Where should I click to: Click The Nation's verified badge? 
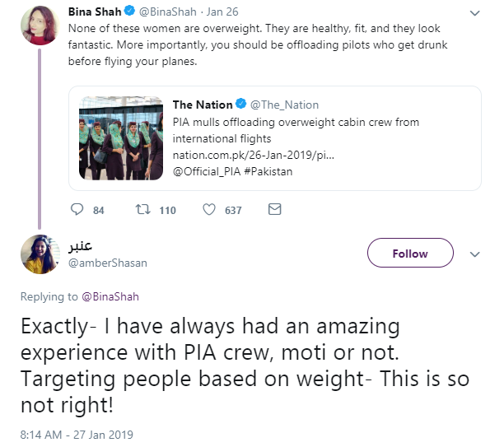click(241, 104)
